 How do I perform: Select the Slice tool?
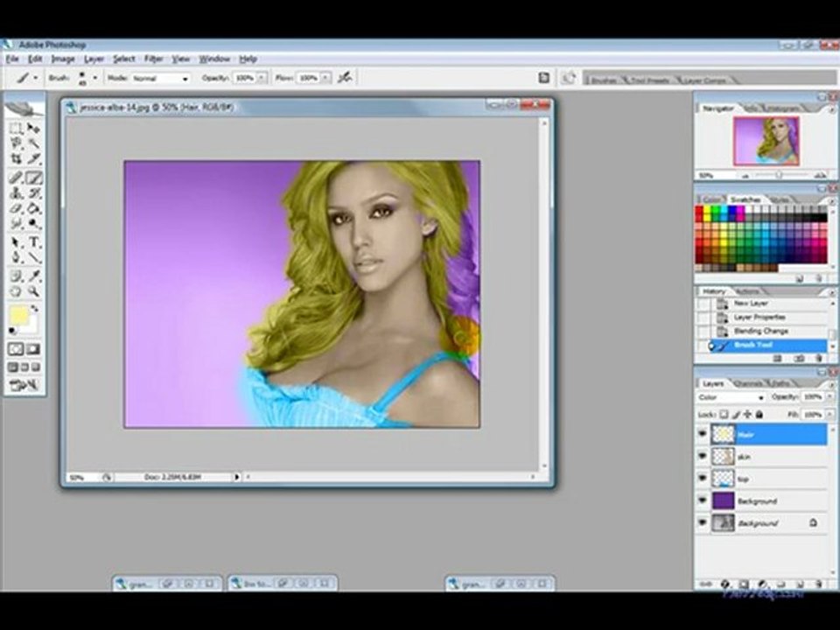click(34, 158)
